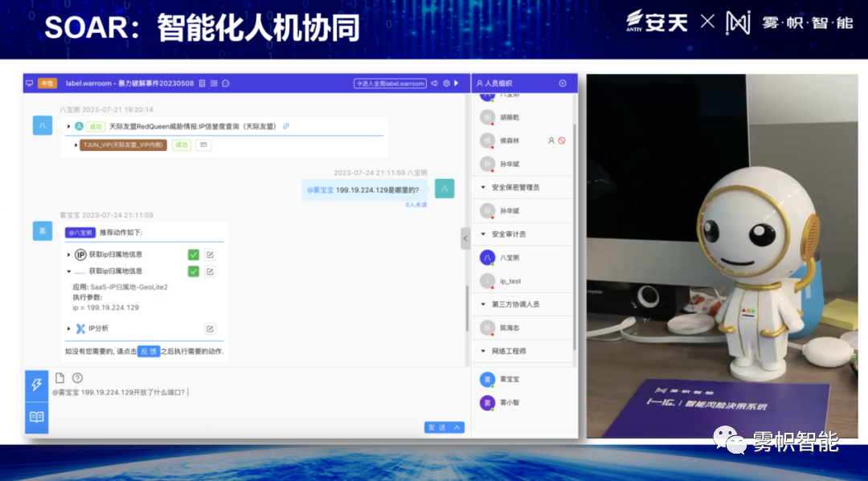Open the book knowledge icon
Viewport: 868px width, 481px height.
coord(36,417)
